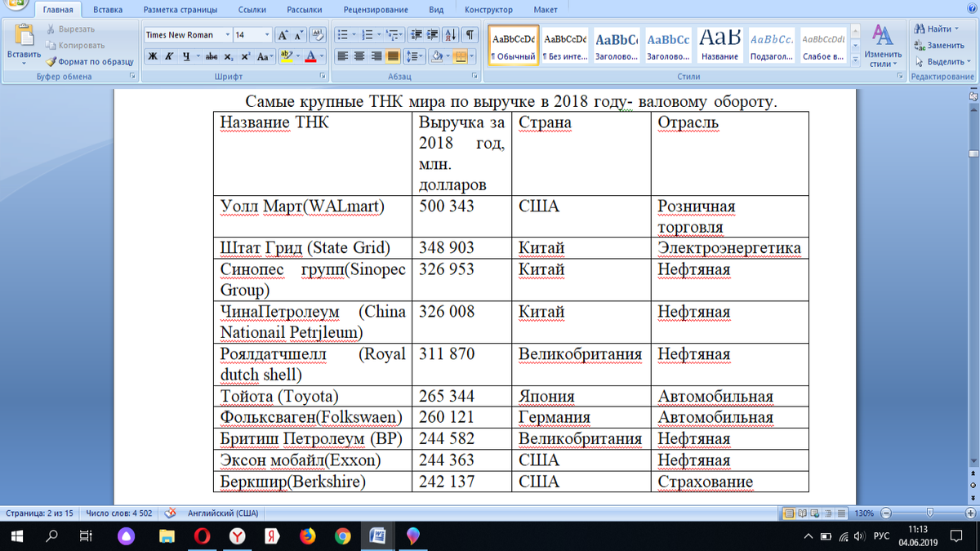Screen dimensions: 980x551
Task: Click the zoom out minus button
Action: pos(886,513)
